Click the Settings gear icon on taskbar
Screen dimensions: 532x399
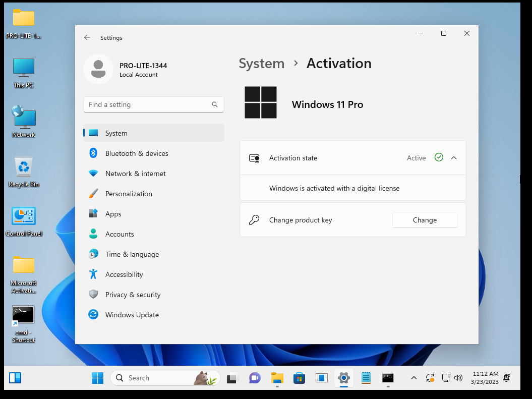pos(344,378)
